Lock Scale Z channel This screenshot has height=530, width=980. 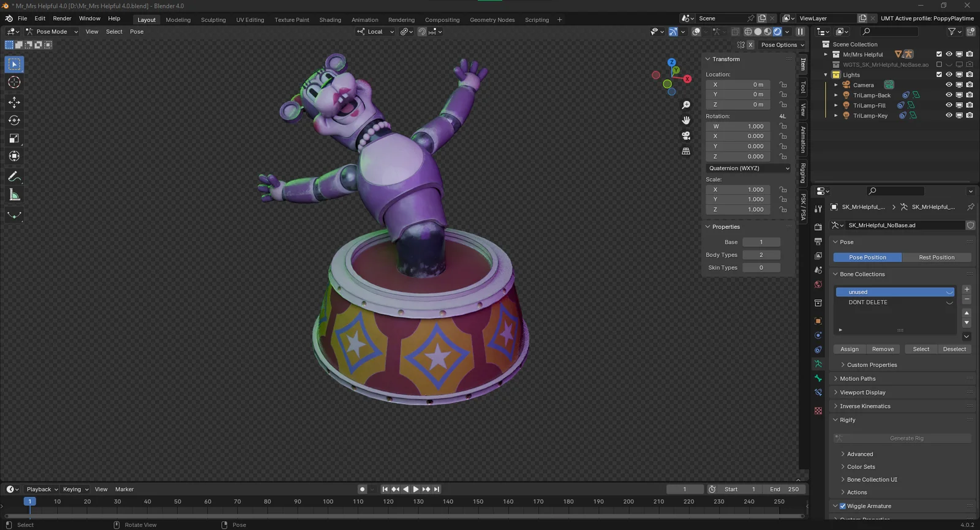[783, 209]
